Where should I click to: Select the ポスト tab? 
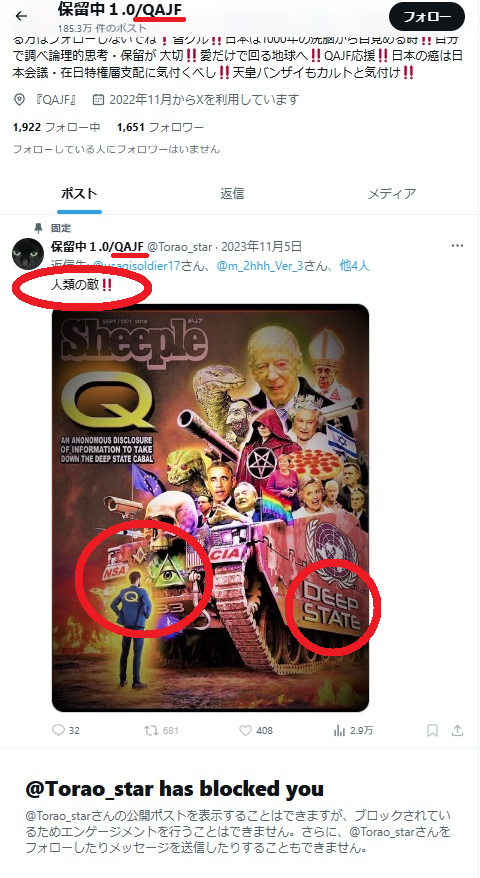(79, 194)
